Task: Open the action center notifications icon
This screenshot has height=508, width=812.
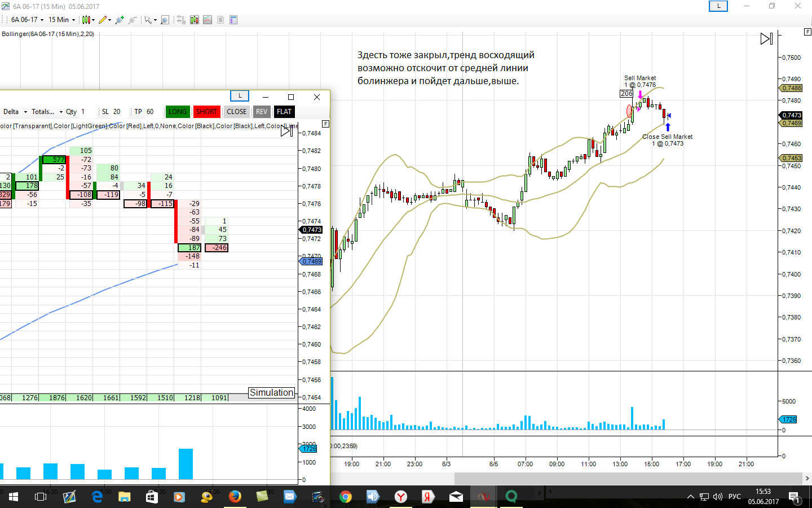Action: pos(794,497)
